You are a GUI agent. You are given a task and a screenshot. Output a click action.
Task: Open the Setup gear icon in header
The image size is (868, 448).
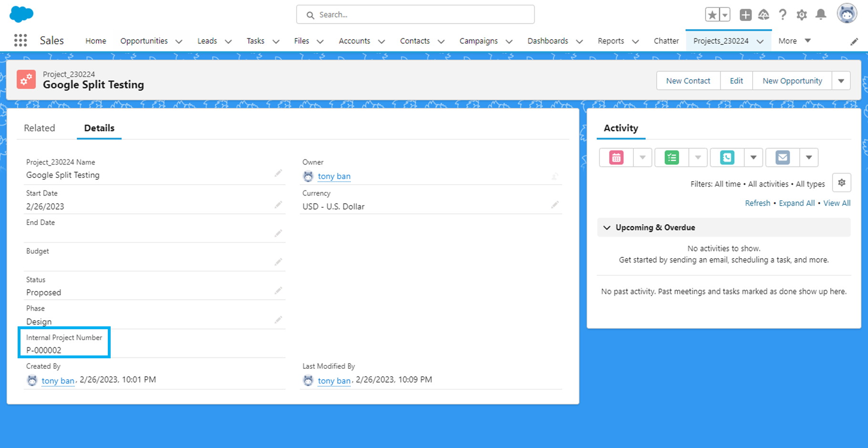point(802,15)
